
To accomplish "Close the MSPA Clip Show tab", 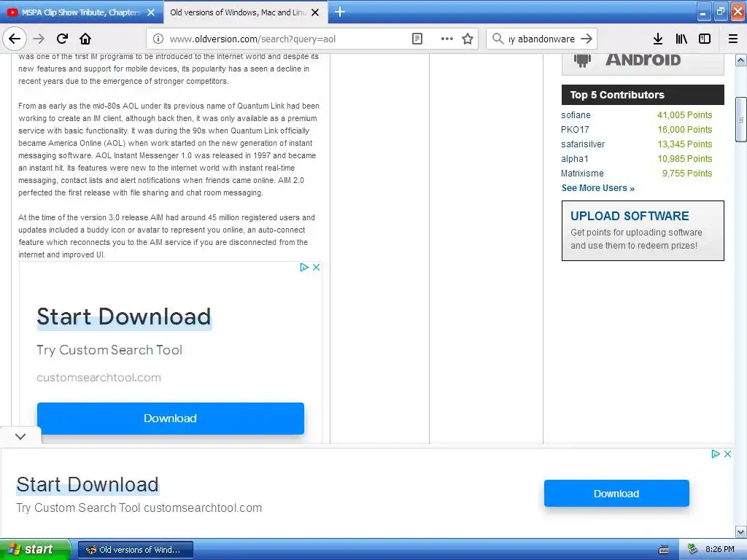I will click(x=151, y=12).
